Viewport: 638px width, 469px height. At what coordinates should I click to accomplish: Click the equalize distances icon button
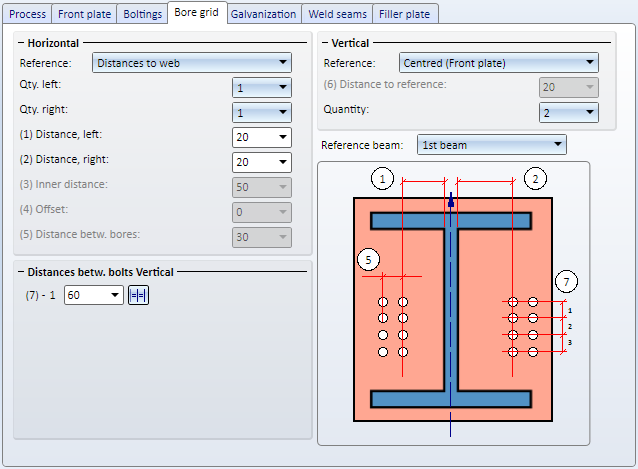(x=138, y=295)
